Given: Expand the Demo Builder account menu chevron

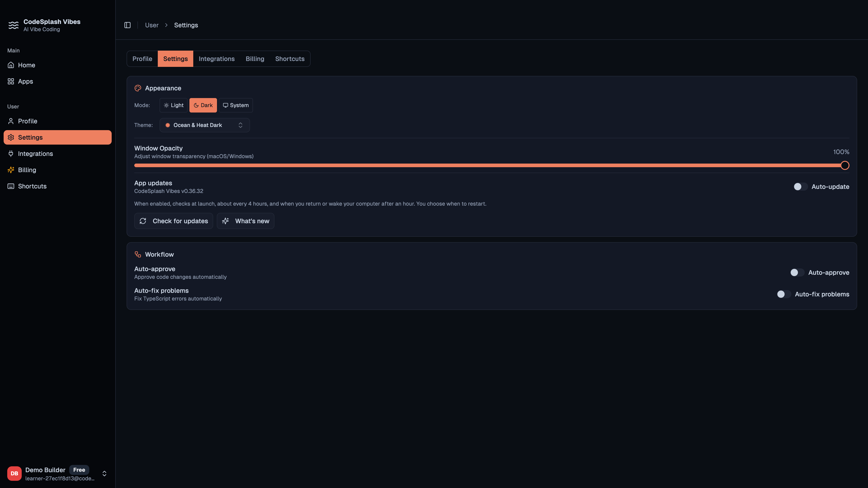Looking at the screenshot, I should tap(104, 474).
